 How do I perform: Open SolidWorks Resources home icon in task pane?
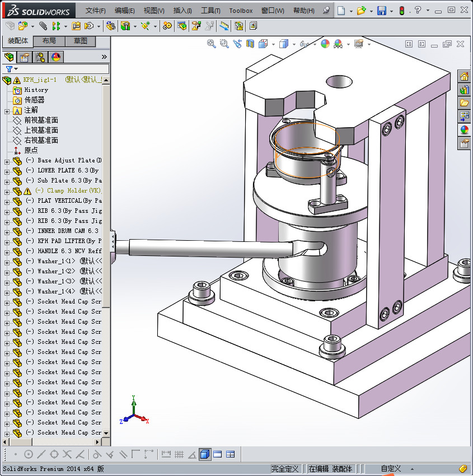464,76
